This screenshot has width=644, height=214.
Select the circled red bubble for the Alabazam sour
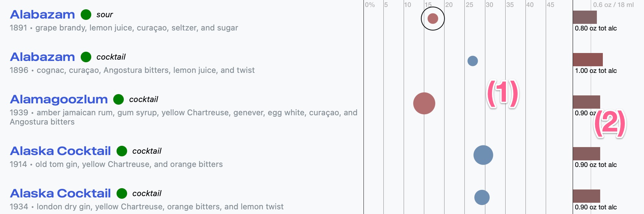click(x=433, y=19)
